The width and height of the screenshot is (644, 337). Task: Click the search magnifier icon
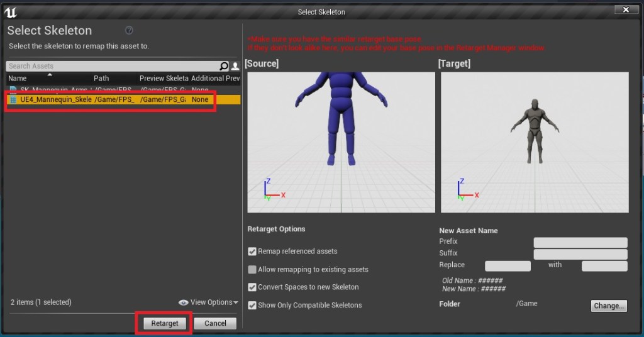pyautogui.click(x=224, y=66)
